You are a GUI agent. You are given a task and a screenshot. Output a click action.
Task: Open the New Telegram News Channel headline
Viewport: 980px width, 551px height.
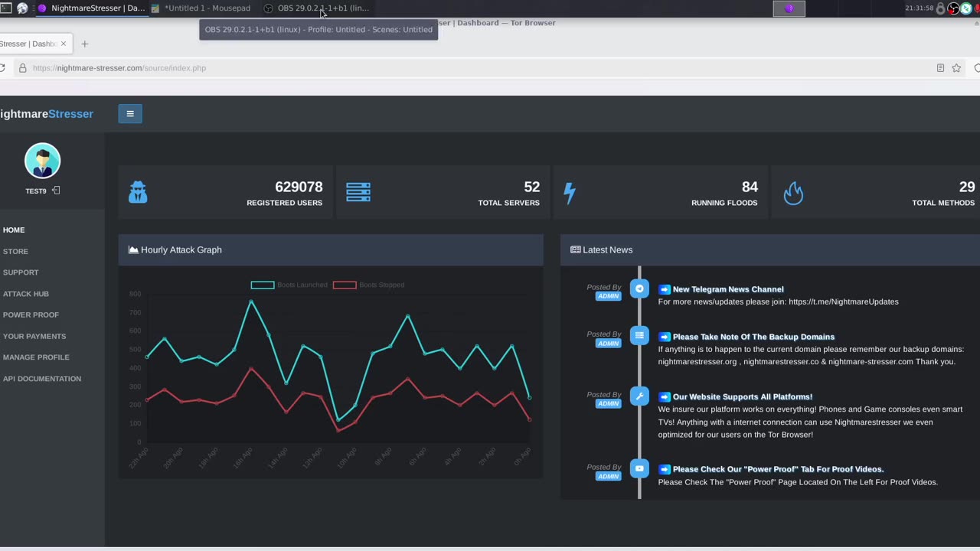[x=728, y=289]
